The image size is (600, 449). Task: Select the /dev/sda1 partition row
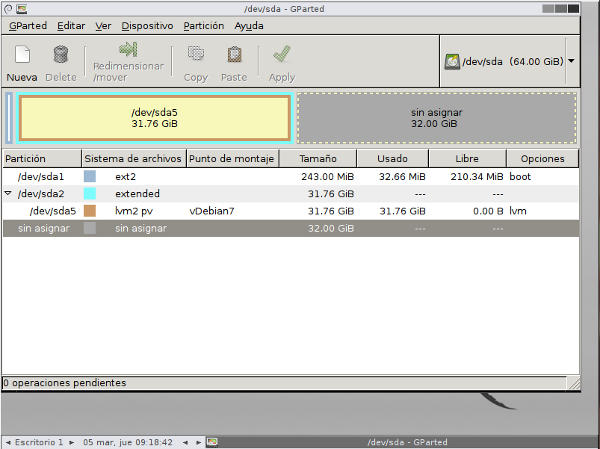tap(290, 176)
